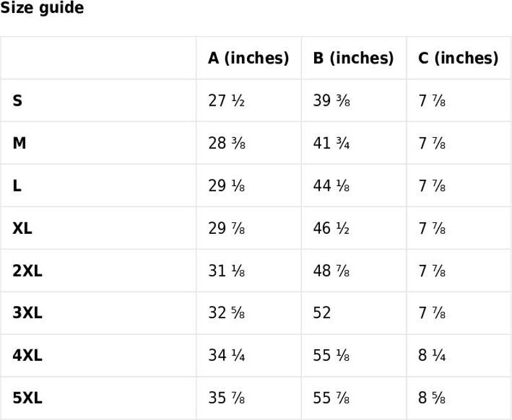
Task: Click the 4XL size row label
Action: pos(28,356)
